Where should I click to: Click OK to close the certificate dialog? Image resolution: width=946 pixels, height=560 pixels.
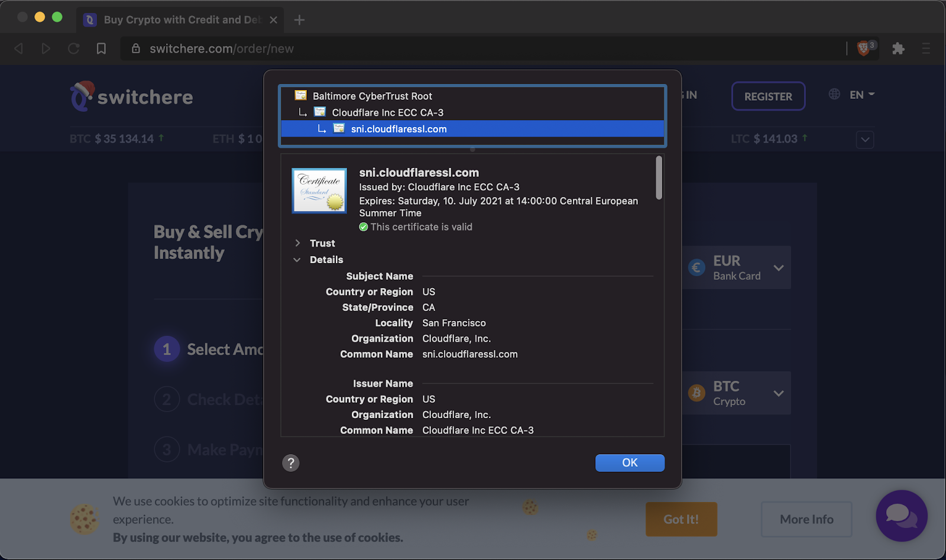tap(630, 463)
